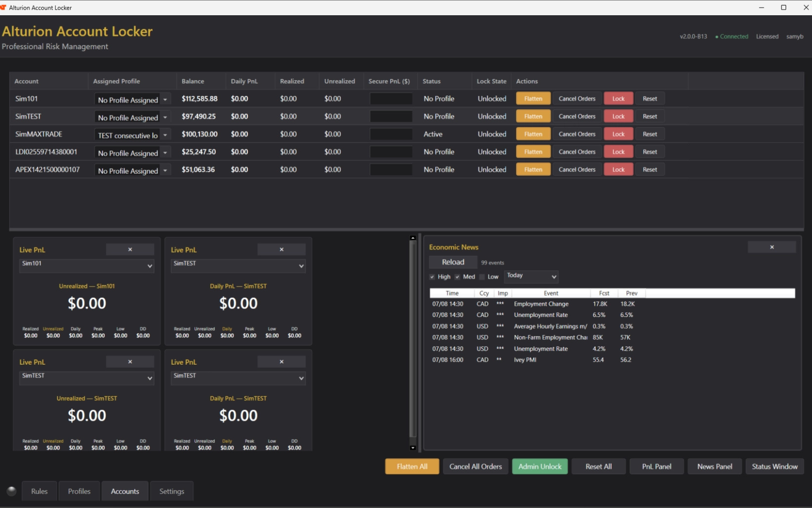The image size is (812, 508).
Task: Cancel Orders for SimMAXTRADE account
Action: click(x=577, y=134)
